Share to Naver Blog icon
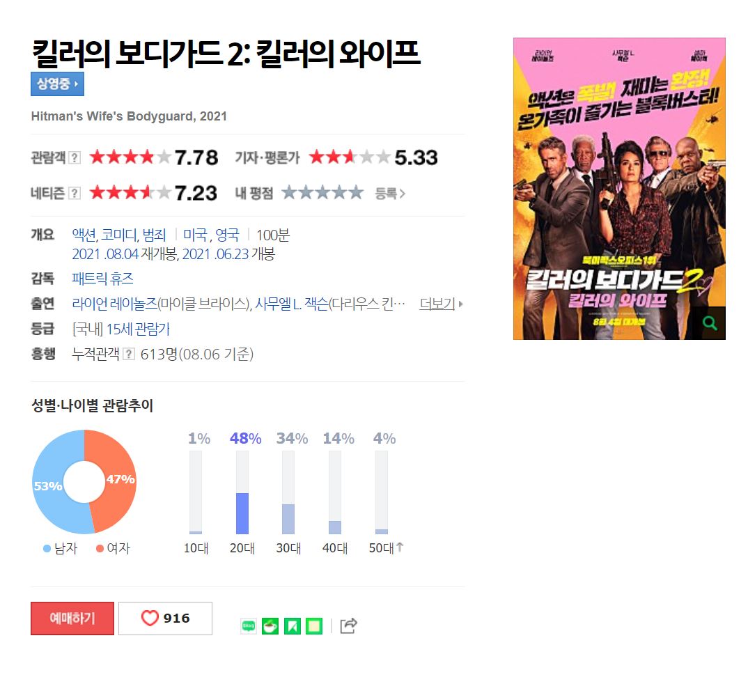 249,625
